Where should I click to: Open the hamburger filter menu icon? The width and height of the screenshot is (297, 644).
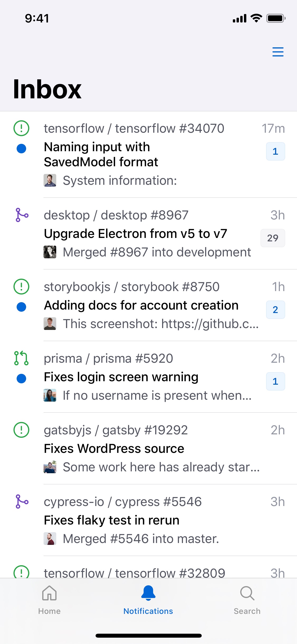click(278, 52)
